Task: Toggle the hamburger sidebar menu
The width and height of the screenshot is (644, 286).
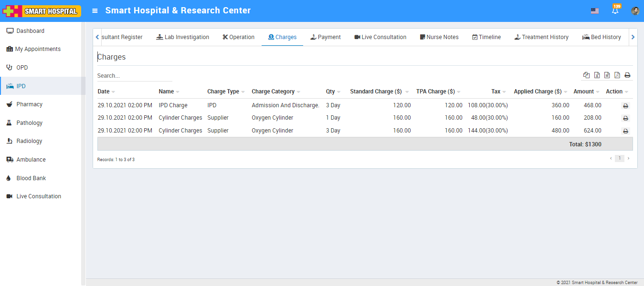Action: [95, 10]
